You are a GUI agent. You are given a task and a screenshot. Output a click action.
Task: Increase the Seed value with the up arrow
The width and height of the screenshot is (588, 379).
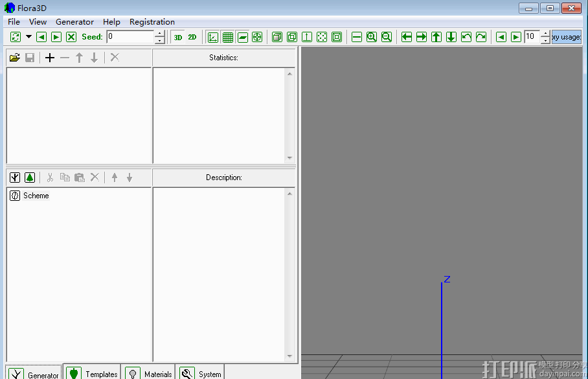[160, 34]
